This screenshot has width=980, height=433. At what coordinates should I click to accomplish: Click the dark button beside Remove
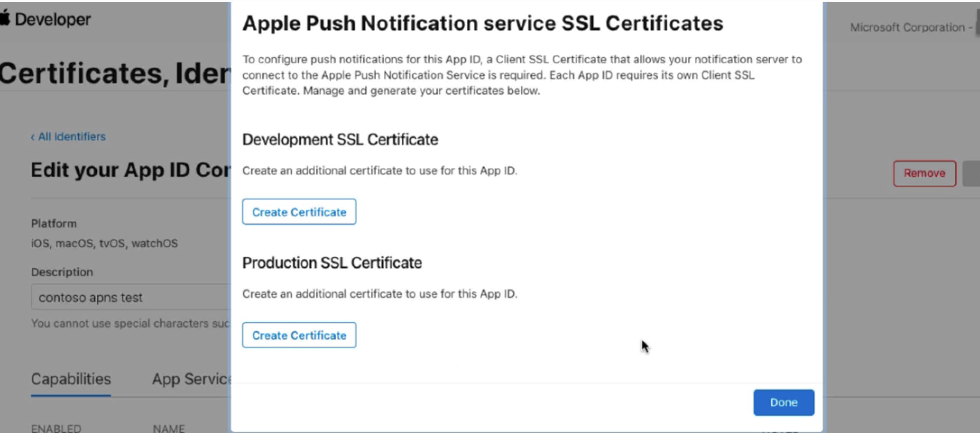point(972,173)
